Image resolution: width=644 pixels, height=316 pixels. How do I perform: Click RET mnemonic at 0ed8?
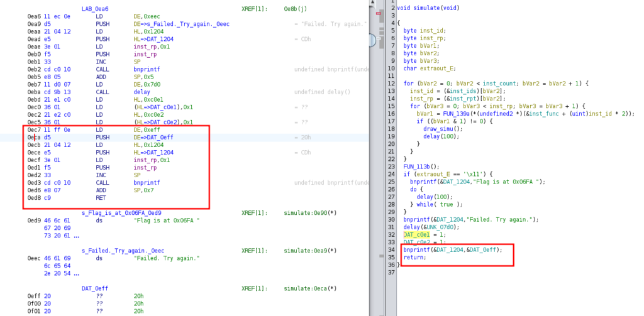click(101, 198)
